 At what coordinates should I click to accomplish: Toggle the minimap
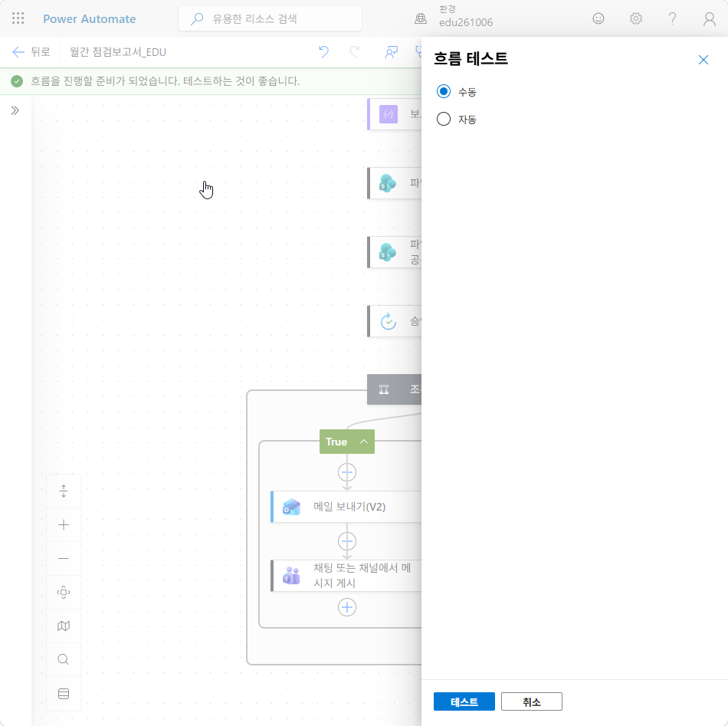(64, 626)
